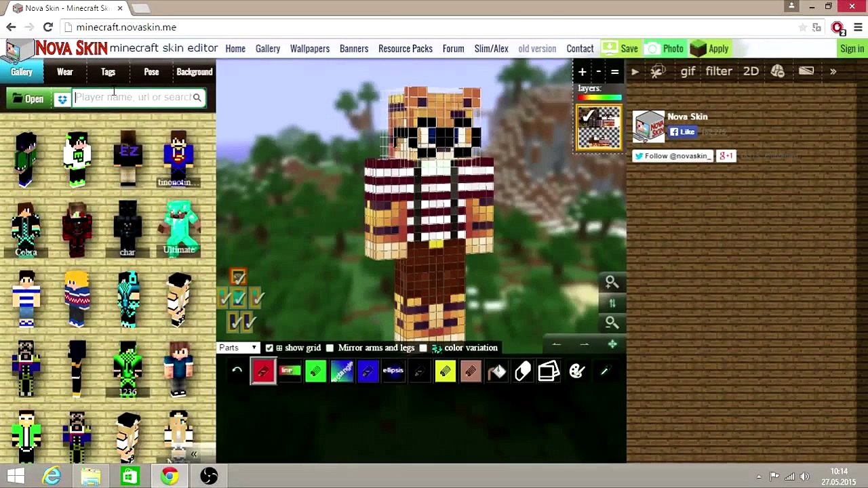Click the lower magnifier zoom icon

tap(611, 323)
